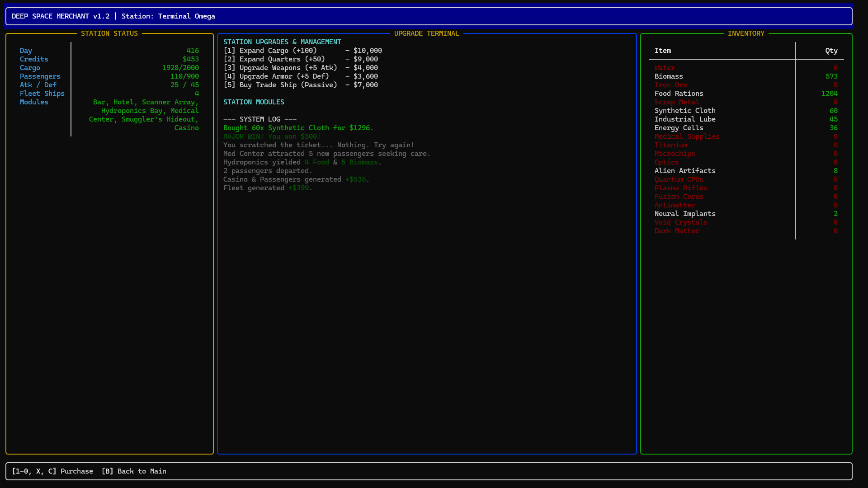This screenshot has height=488, width=868.
Task: Click the UPGRADE TERMINAL panel header
Action: point(426,33)
